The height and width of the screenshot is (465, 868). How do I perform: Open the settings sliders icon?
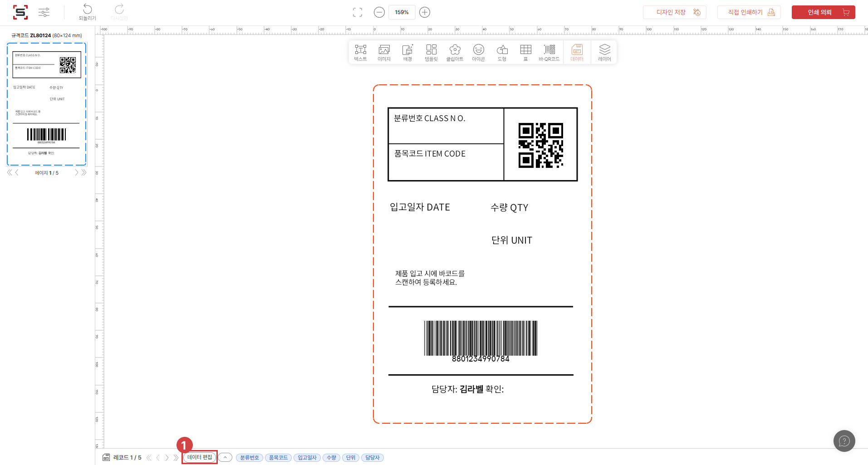[44, 12]
